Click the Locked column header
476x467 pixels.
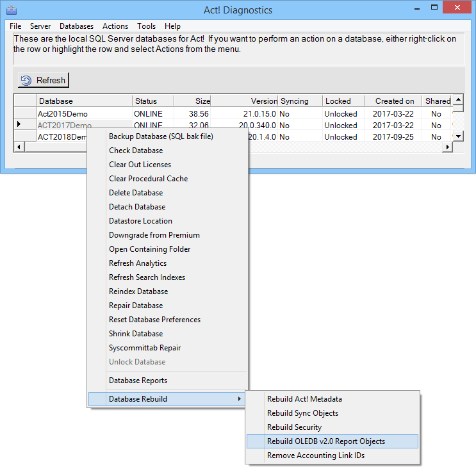coord(343,101)
